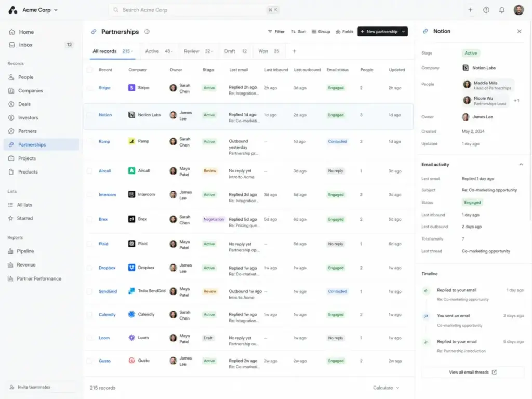Select the Intercom row checkbox

click(x=89, y=195)
